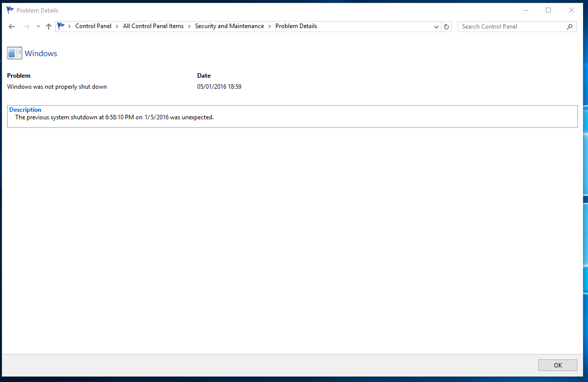
Task: Click the Description heading
Action: [x=25, y=109]
